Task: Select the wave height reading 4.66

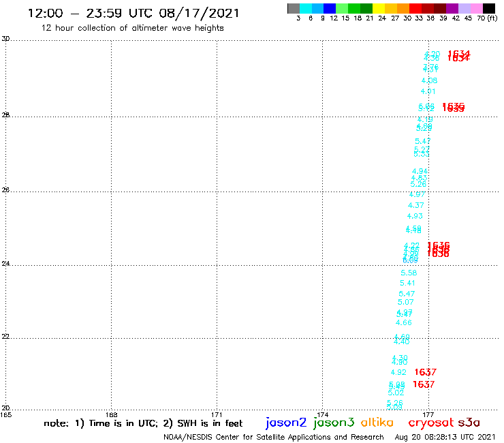Action: point(404,322)
